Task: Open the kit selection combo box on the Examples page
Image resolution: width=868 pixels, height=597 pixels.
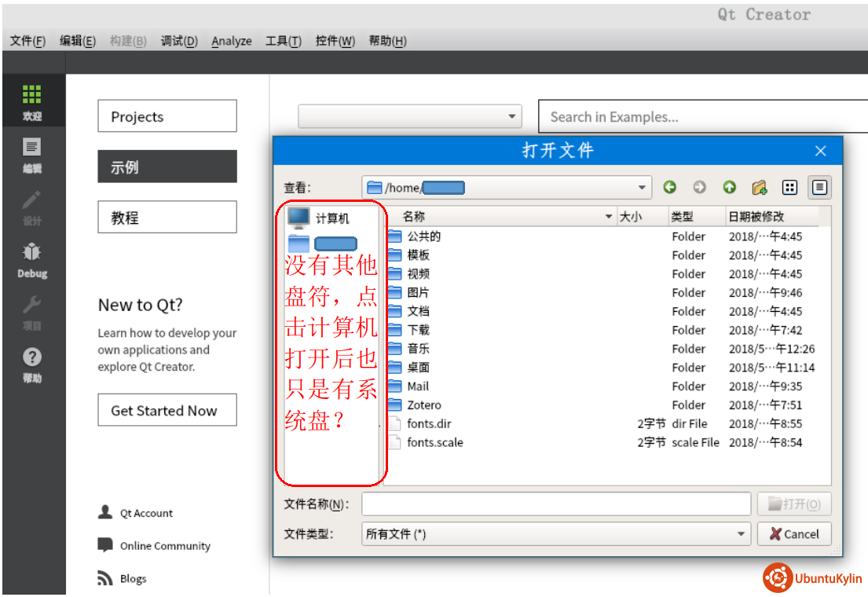Action: click(x=410, y=116)
